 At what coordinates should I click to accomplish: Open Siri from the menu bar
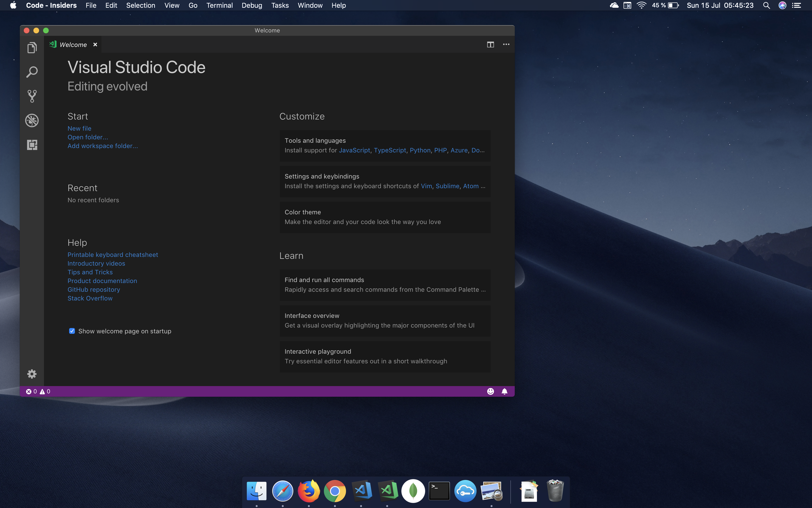(783, 5)
